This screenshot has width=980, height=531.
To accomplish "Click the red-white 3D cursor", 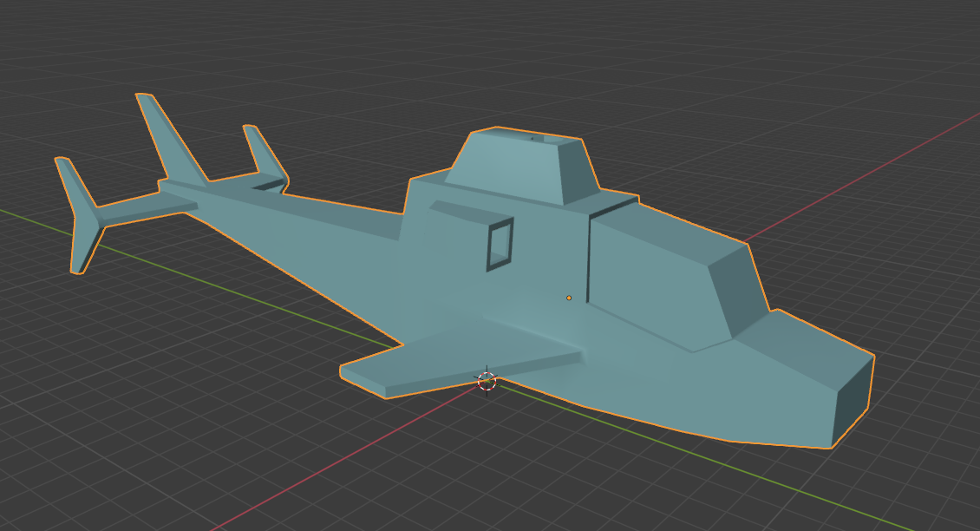I will coord(487,380).
